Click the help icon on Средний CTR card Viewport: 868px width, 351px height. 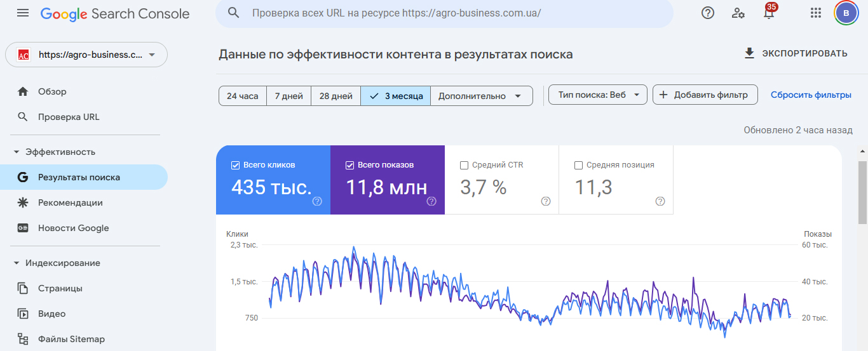(545, 201)
